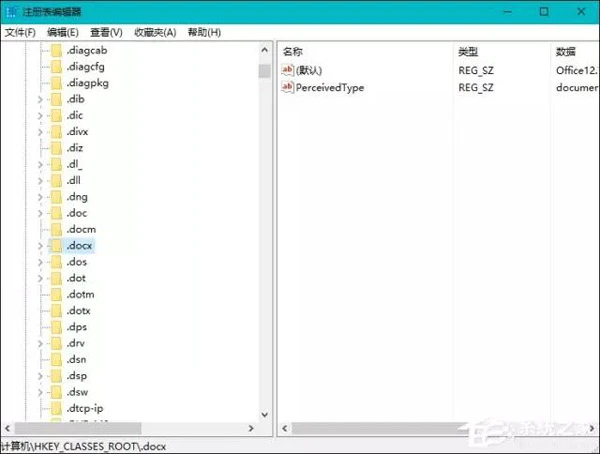Open the 收藏夹(A) menu

point(155,33)
